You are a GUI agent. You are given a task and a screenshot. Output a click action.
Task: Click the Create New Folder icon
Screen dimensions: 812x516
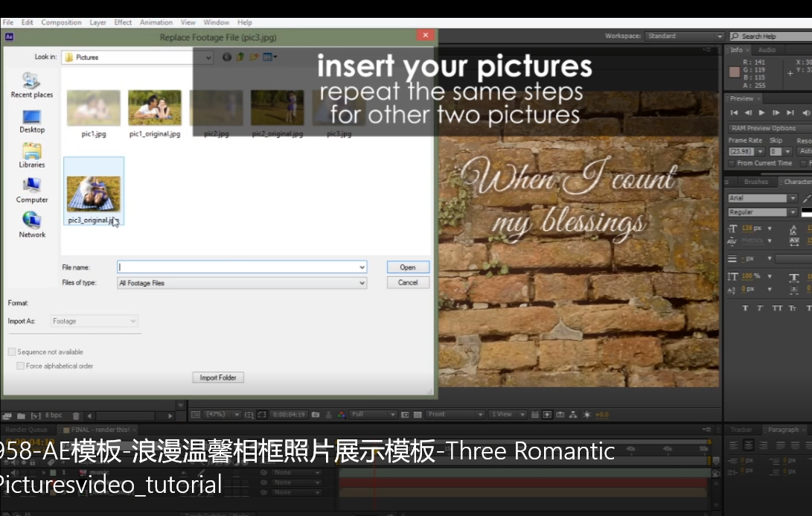pyautogui.click(x=254, y=57)
